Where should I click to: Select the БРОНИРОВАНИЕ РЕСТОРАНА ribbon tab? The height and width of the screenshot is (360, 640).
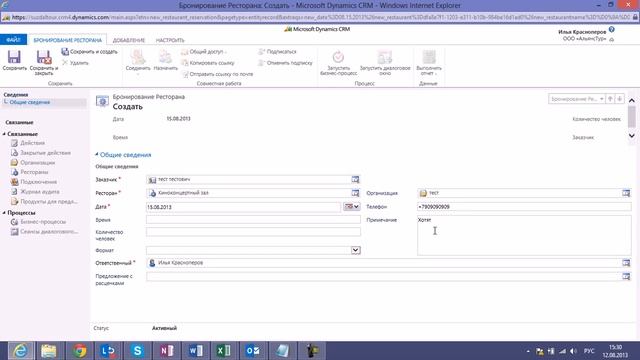click(67, 40)
